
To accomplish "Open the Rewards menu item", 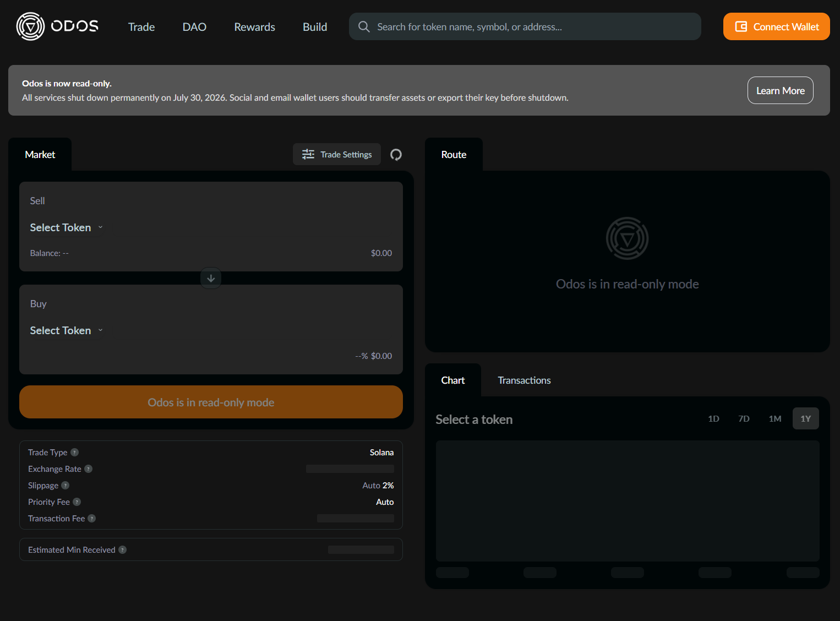I will tap(254, 27).
